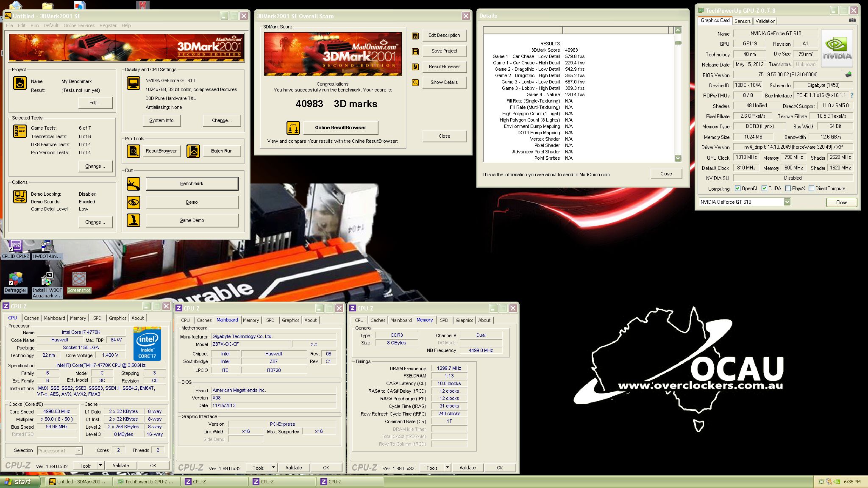Viewport: 868px width, 488px height.
Task: Switch to the Sensors tab in GPU-Z
Action: click(x=743, y=21)
